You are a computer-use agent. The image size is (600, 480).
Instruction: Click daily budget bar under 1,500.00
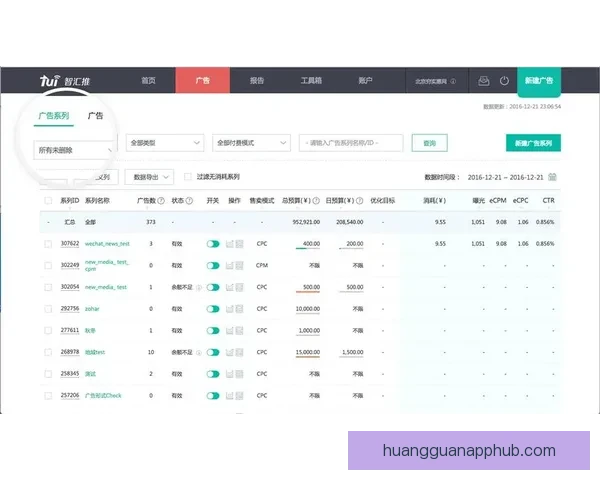351,357
